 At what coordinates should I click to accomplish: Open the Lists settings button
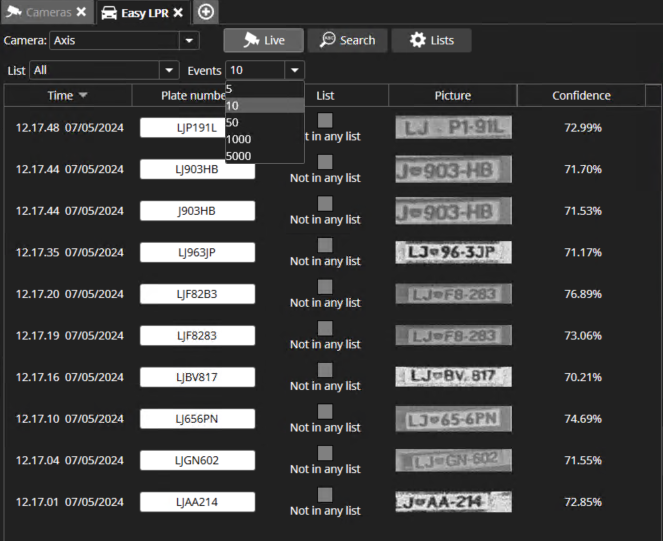[x=431, y=40]
